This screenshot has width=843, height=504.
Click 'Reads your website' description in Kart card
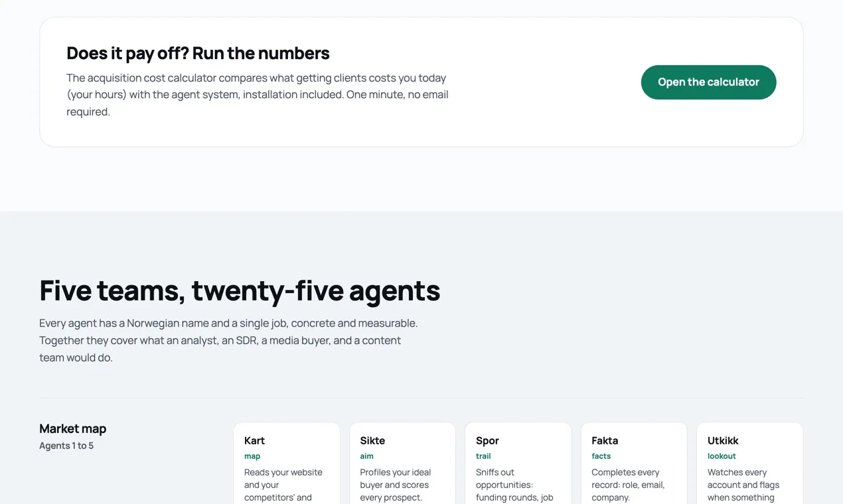click(x=283, y=485)
